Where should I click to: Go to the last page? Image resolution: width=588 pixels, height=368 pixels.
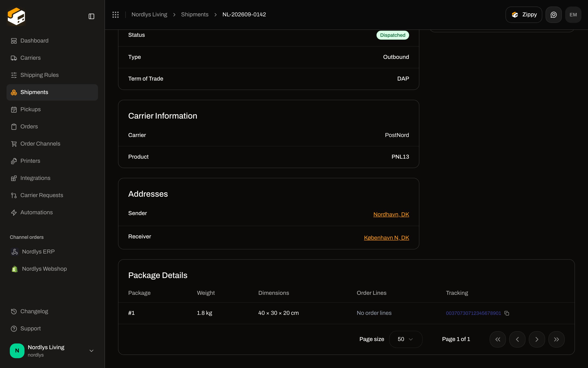tap(556, 339)
